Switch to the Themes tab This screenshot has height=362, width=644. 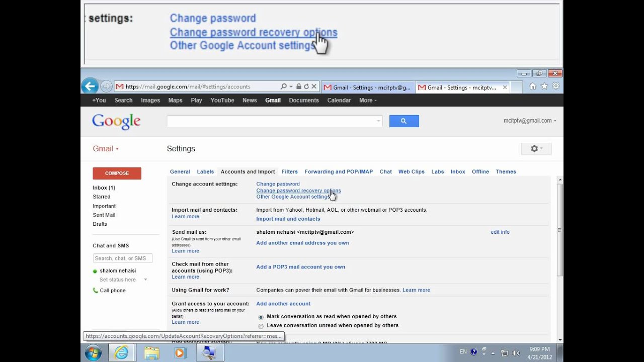click(506, 171)
